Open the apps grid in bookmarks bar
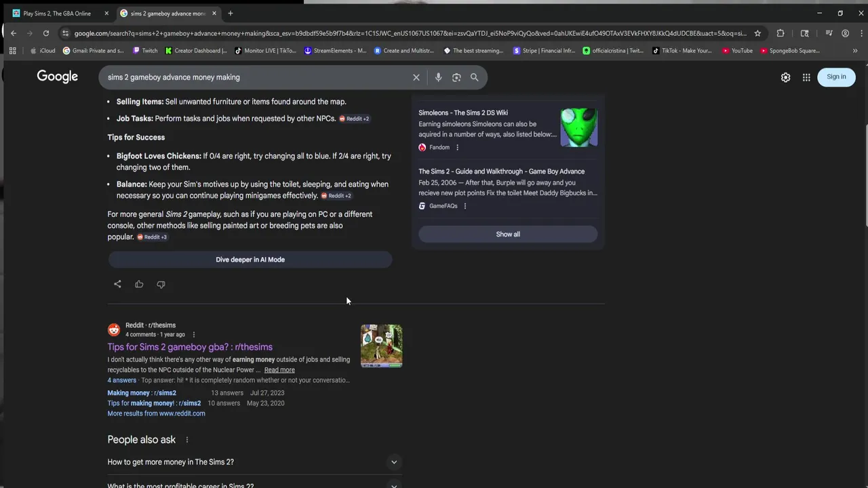 pos(12,51)
